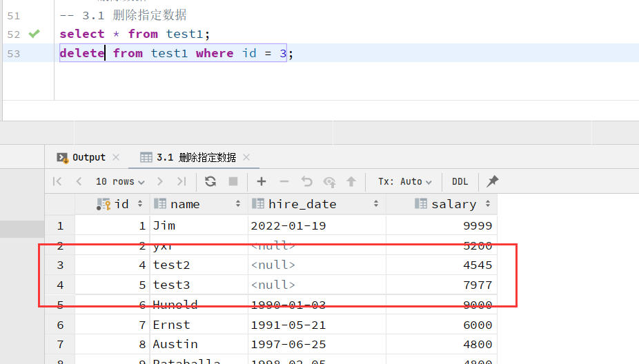The height and width of the screenshot is (364, 639).
Task: Select the 2022-01-19 hire_date cell
Action: pyautogui.click(x=317, y=225)
